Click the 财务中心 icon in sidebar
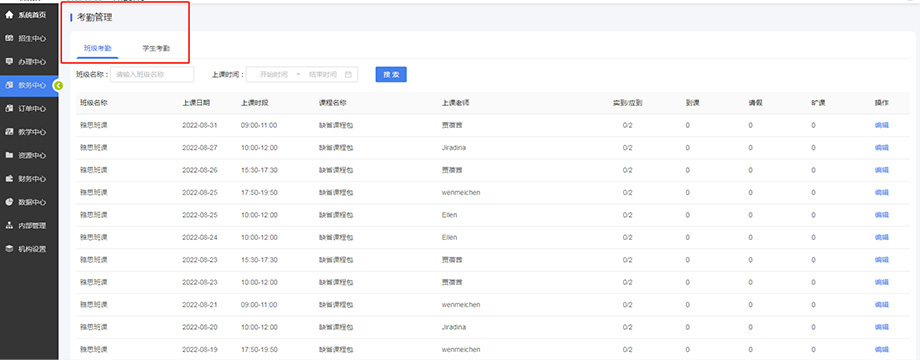Viewport: 920px width, 360px height. pyautogui.click(x=9, y=179)
